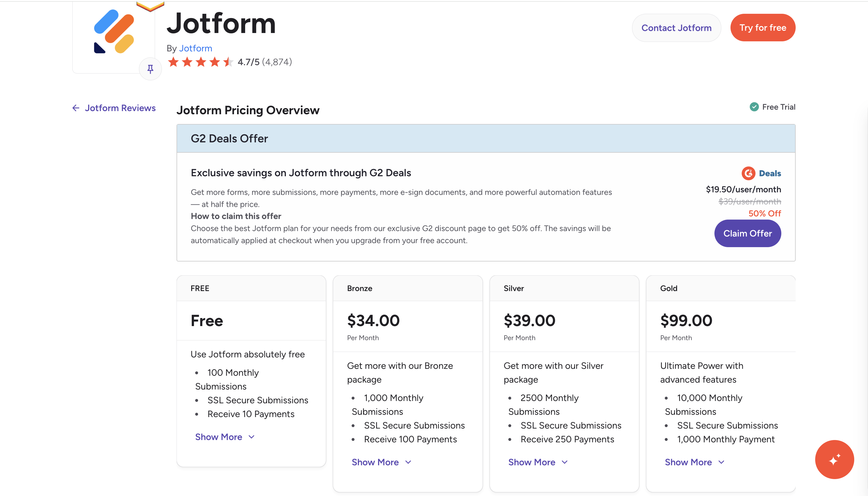Viewport: 868px width, 496px height.
Task: Click the Jotform logo image
Action: pos(114,32)
